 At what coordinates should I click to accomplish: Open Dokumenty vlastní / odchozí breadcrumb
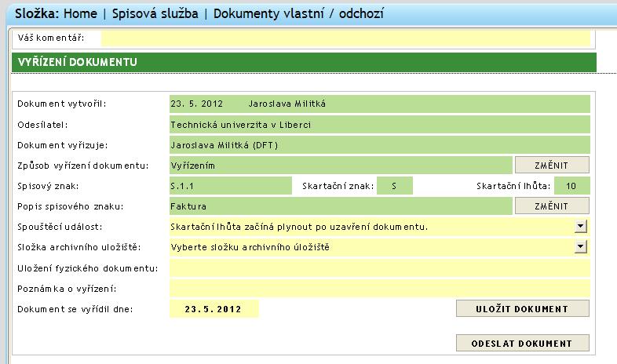pyautogui.click(x=298, y=13)
